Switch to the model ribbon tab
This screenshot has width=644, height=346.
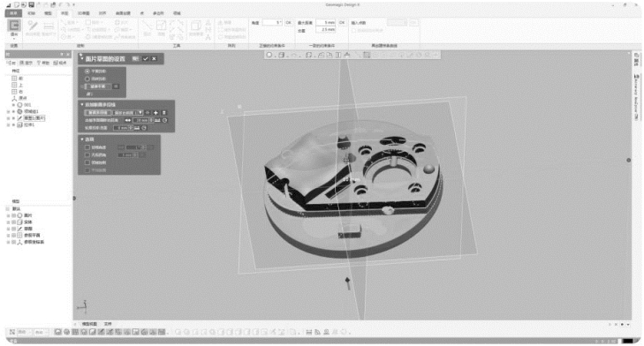(x=48, y=13)
